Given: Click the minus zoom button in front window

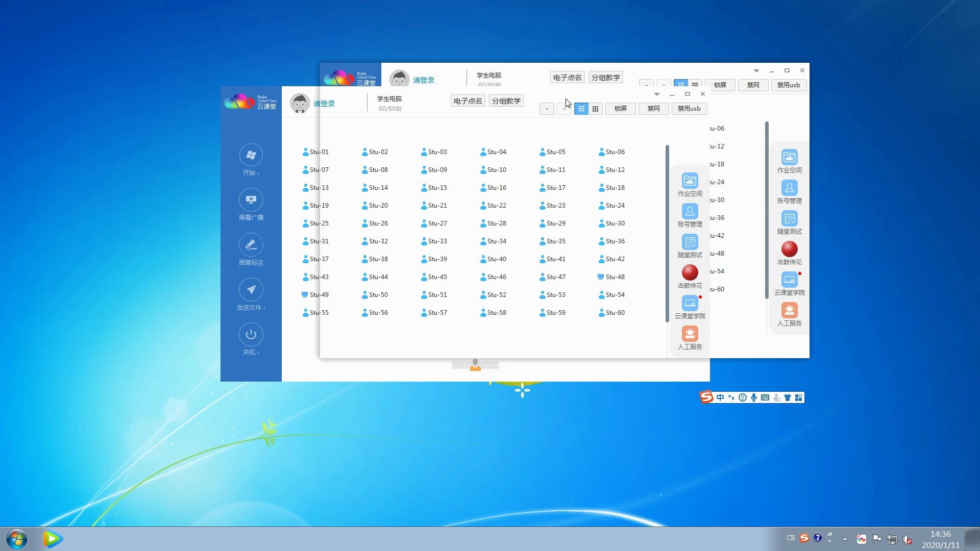Looking at the screenshot, I should point(547,109).
